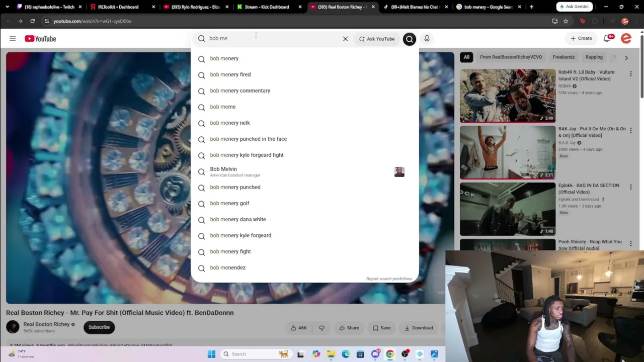The image size is (644, 362).
Task: Open Real Boston Richey channel avatar
Action: point(13,327)
